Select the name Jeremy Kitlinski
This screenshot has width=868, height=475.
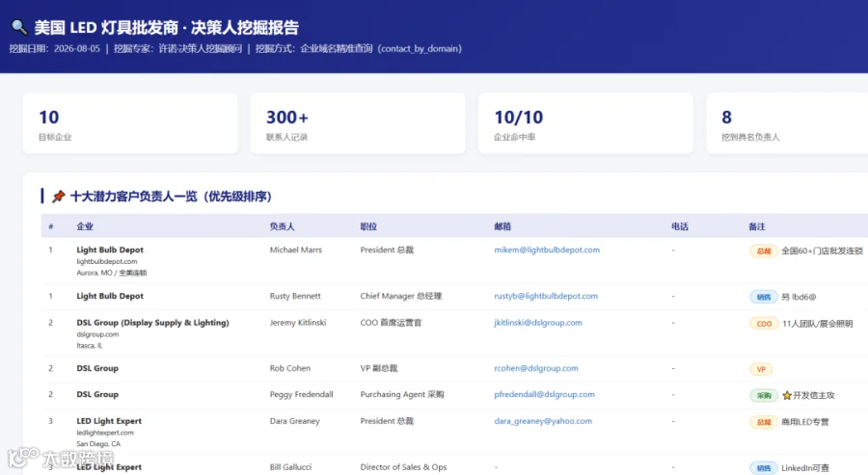point(298,323)
